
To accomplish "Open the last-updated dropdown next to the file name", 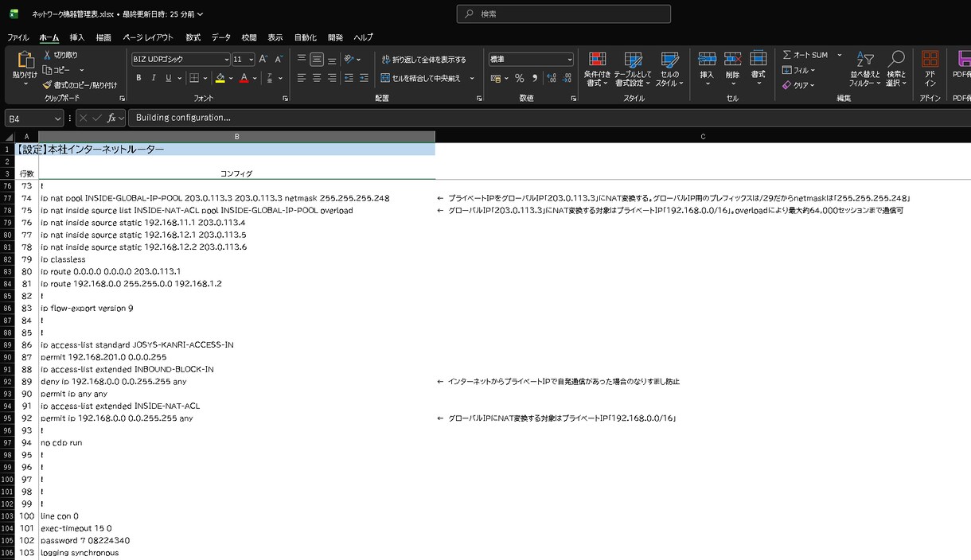I will [x=199, y=14].
